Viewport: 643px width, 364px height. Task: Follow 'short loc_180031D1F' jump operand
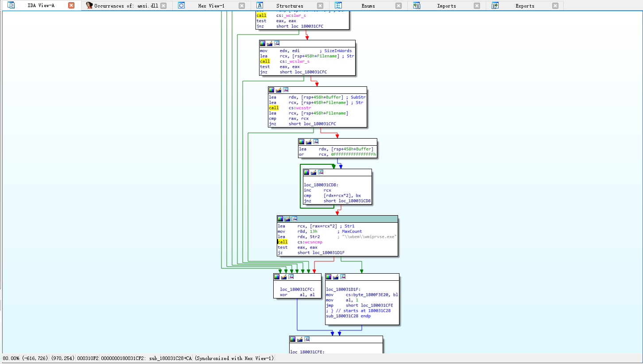coord(321,252)
